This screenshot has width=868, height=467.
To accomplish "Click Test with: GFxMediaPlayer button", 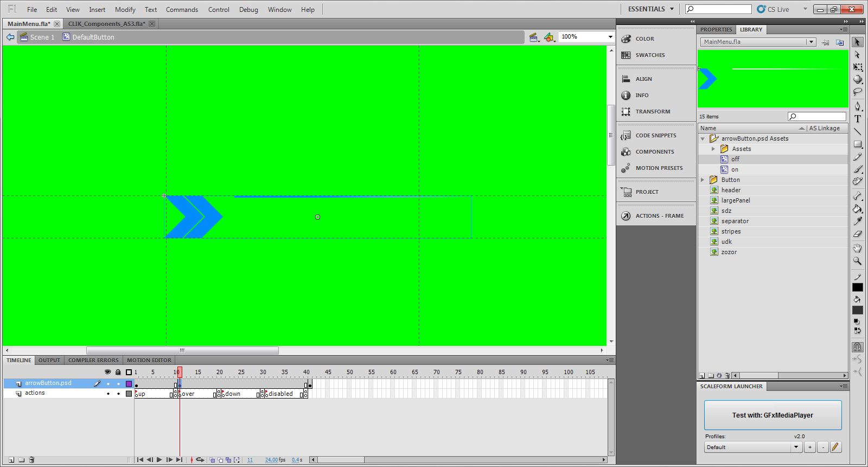I will click(773, 415).
